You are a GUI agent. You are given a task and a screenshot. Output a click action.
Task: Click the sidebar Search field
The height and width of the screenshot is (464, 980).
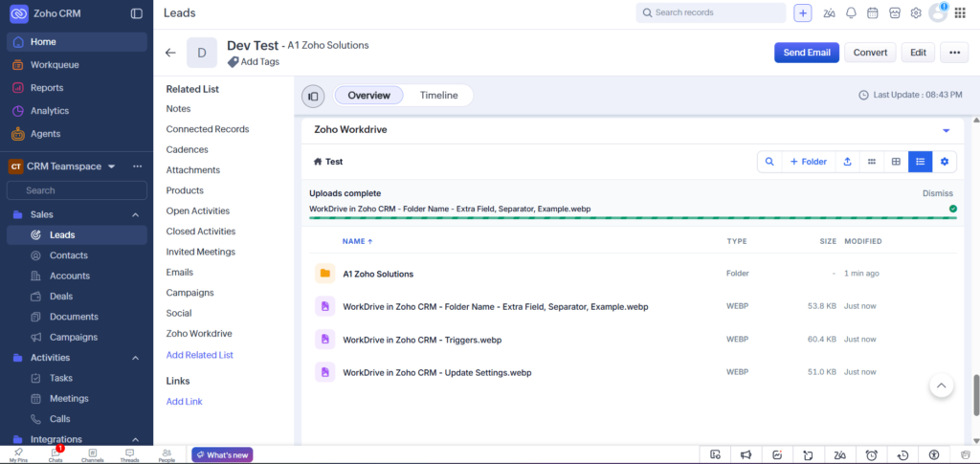[x=77, y=190]
